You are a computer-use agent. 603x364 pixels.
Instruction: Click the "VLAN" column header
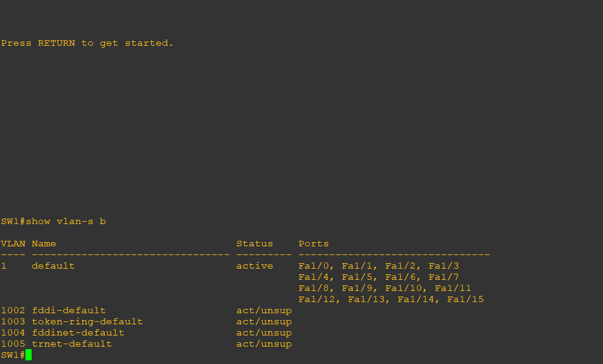pyautogui.click(x=13, y=243)
